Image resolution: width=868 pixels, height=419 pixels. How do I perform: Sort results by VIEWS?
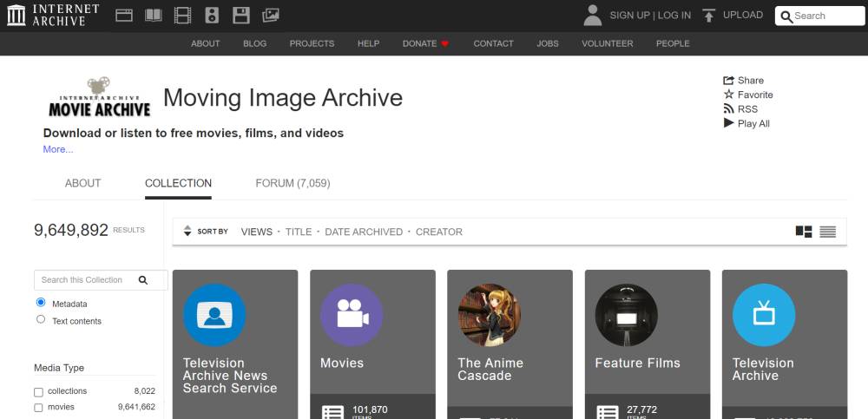coord(257,232)
